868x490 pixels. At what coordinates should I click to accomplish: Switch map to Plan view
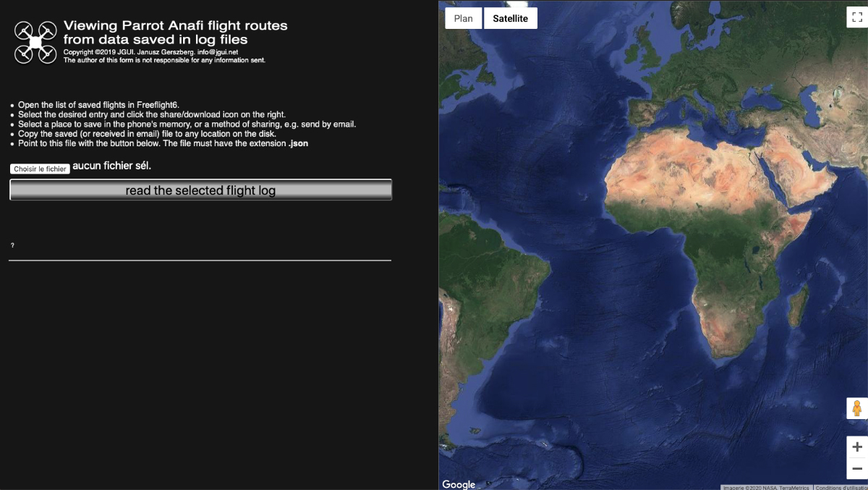click(464, 19)
